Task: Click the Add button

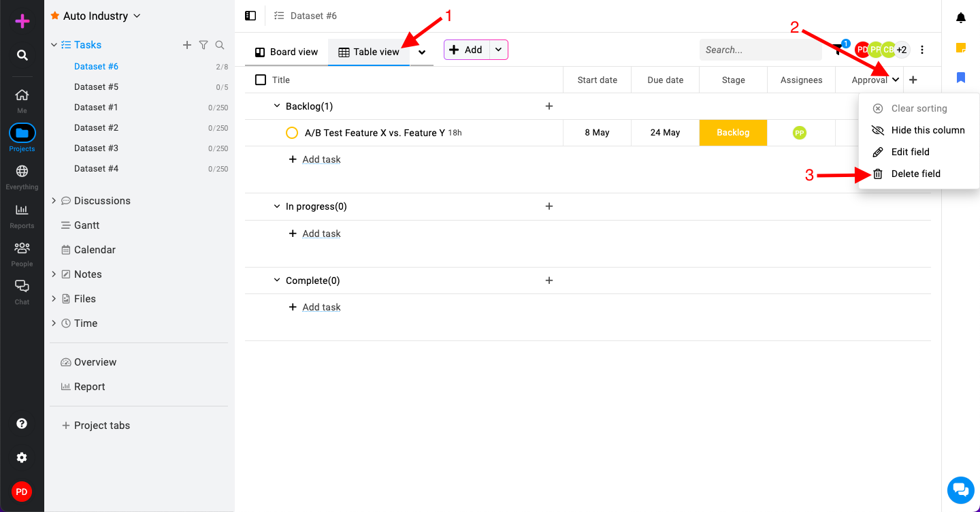Action: pyautogui.click(x=467, y=50)
